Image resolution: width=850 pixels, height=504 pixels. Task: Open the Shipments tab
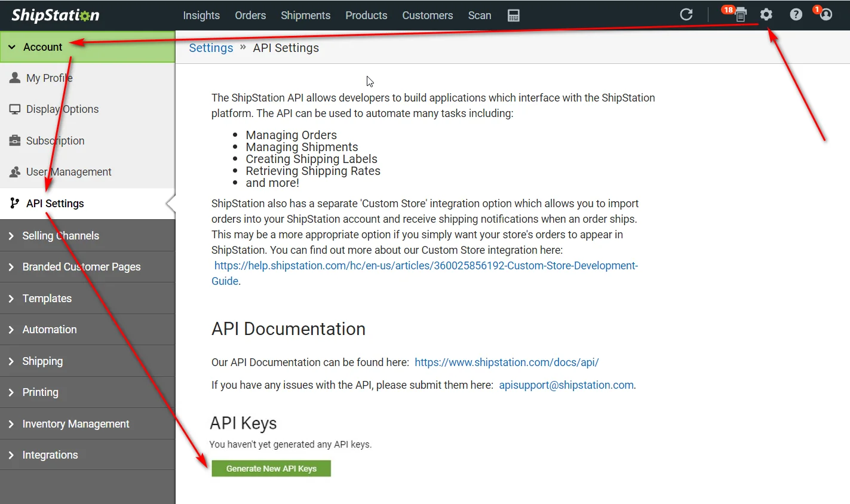click(x=305, y=16)
